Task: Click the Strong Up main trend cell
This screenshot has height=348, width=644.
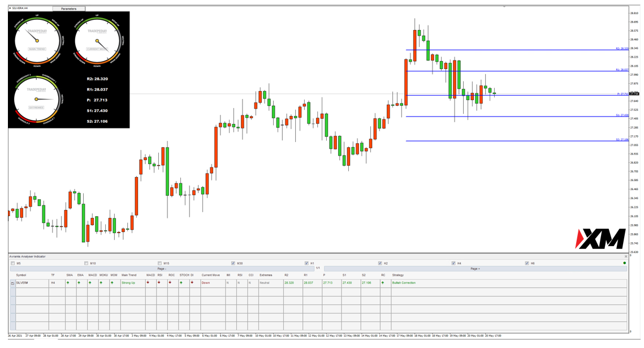Action: (x=133, y=283)
